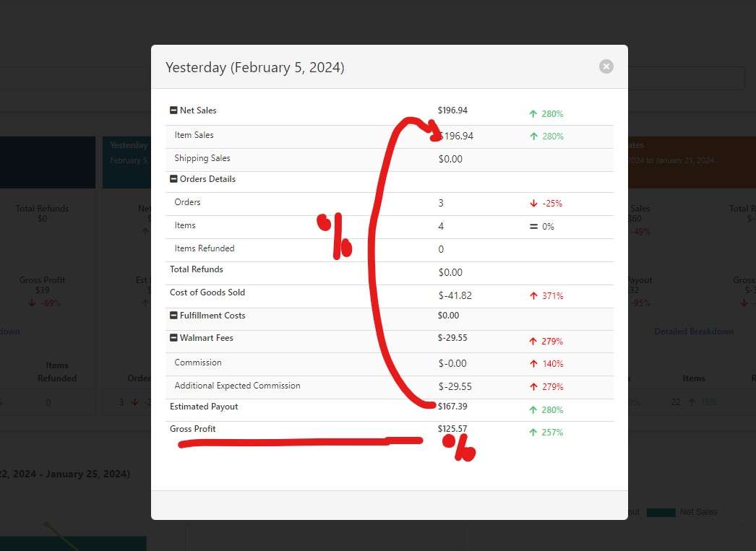This screenshot has width=756, height=551.
Task: Collapse the Walmart Fees section
Action: 173,338
